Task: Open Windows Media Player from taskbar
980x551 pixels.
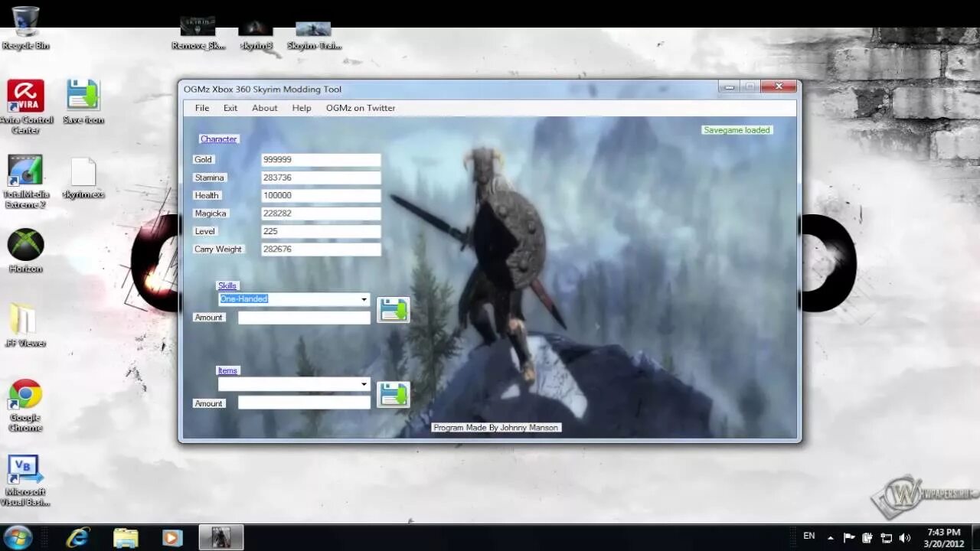Action: 172,537
